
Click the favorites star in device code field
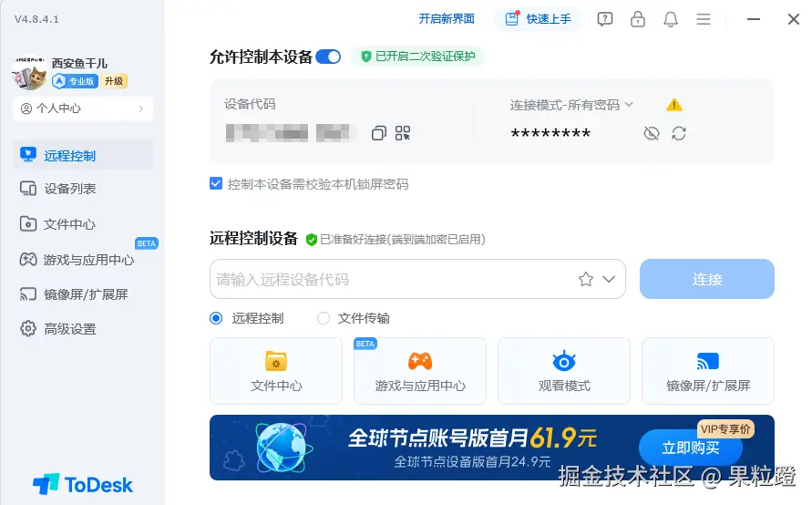coord(586,279)
